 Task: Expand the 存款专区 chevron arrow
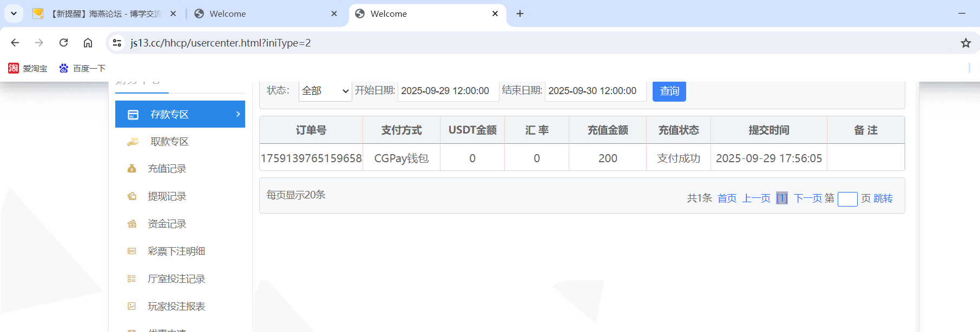[x=238, y=114]
